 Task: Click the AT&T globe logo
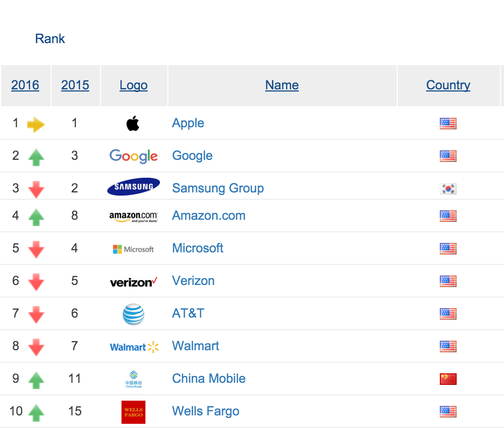134,314
